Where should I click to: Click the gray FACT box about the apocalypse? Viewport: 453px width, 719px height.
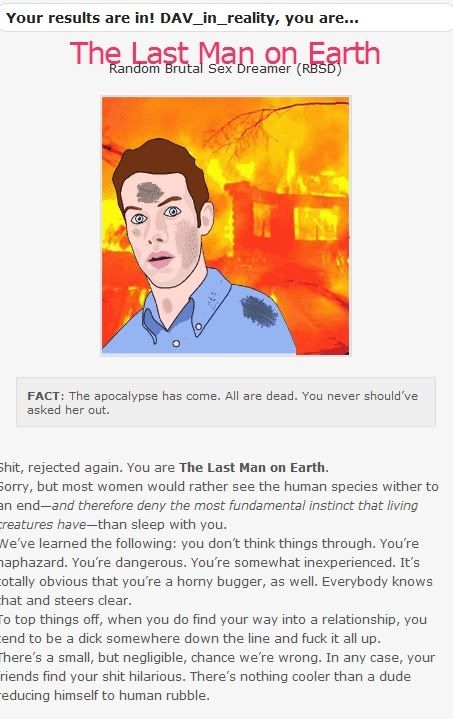(x=226, y=402)
